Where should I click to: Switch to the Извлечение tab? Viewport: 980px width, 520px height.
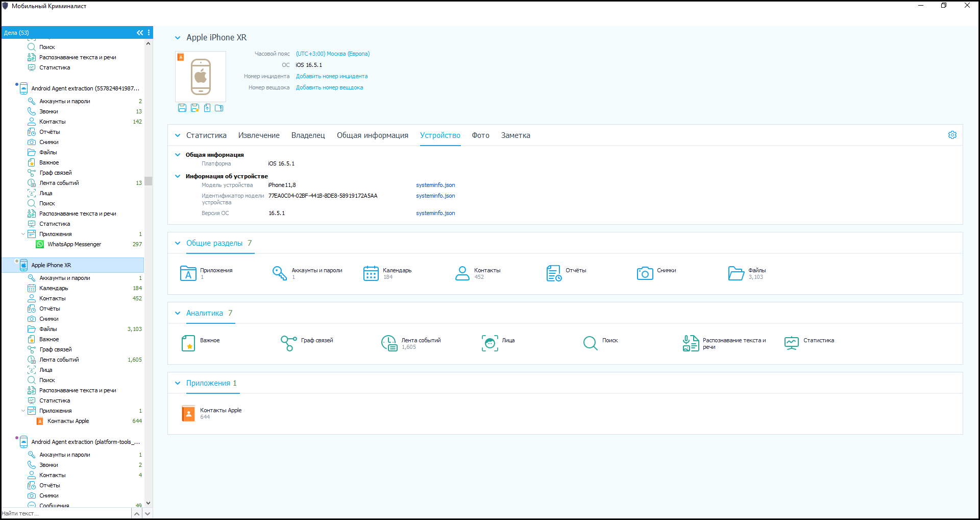259,135
